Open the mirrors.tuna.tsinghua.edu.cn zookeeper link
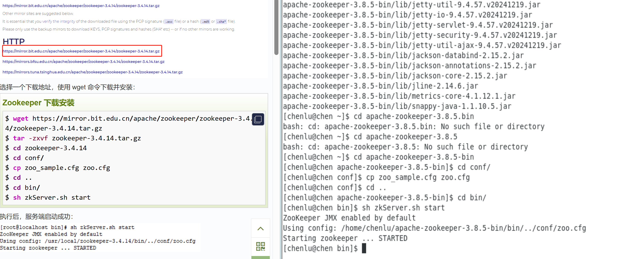Viewport: 644px width, 259px height. tap(93, 72)
